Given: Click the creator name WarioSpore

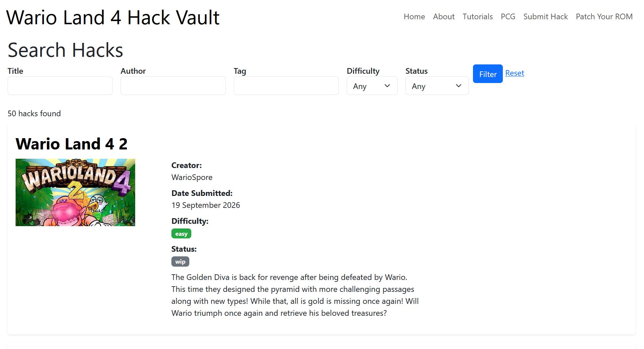Looking at the screenshot, I should [x=192, y=177].
